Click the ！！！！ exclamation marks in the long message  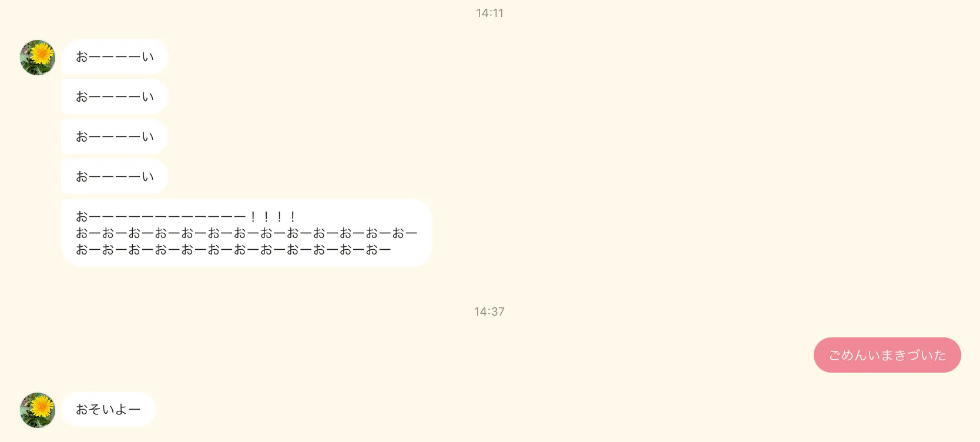coord(273,217)
